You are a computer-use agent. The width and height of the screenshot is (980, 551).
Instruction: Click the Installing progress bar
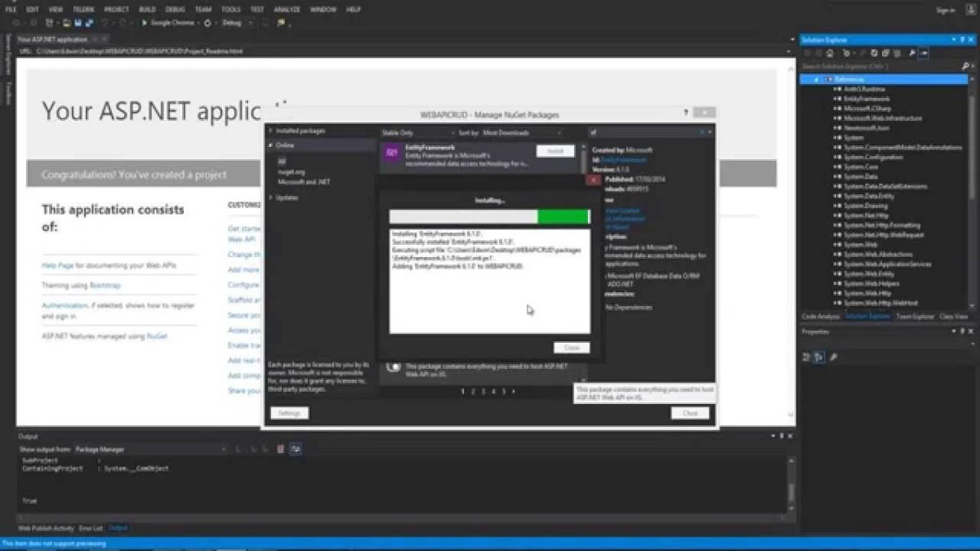pyautogui.click(x=489, y=216)
